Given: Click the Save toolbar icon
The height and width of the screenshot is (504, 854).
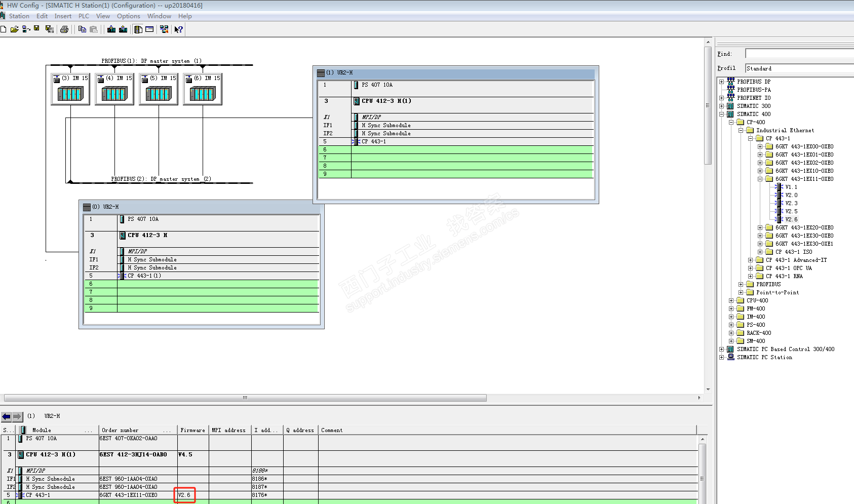Looking at the screenshot, I should 36,29.
